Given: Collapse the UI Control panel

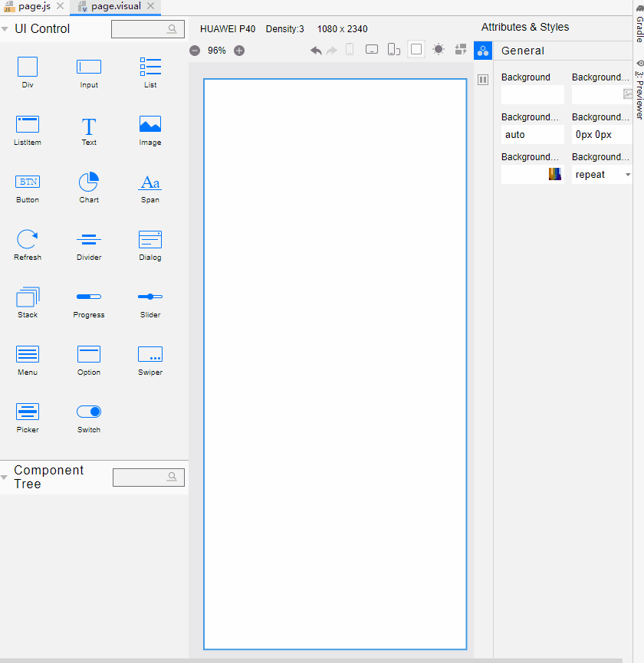Looking at the screenshot, I should click(5, 29).
